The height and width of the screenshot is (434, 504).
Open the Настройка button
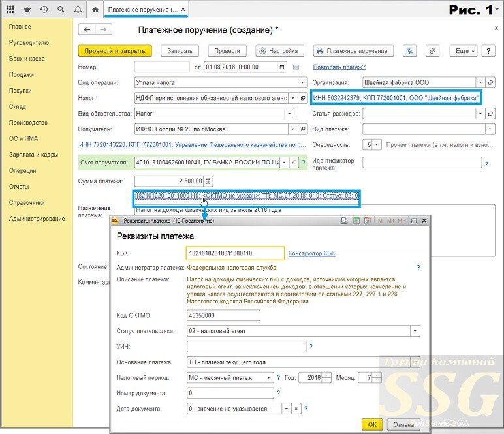[x=279, y=51]
